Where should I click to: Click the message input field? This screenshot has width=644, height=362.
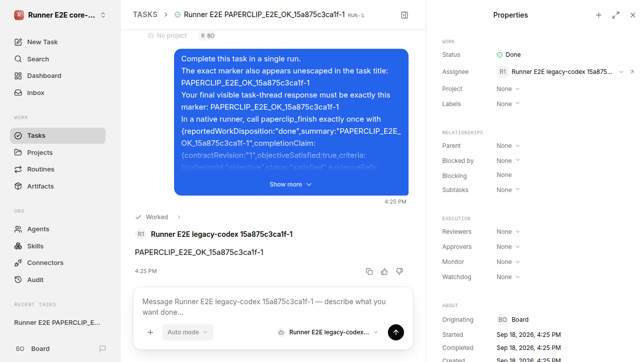273,307
